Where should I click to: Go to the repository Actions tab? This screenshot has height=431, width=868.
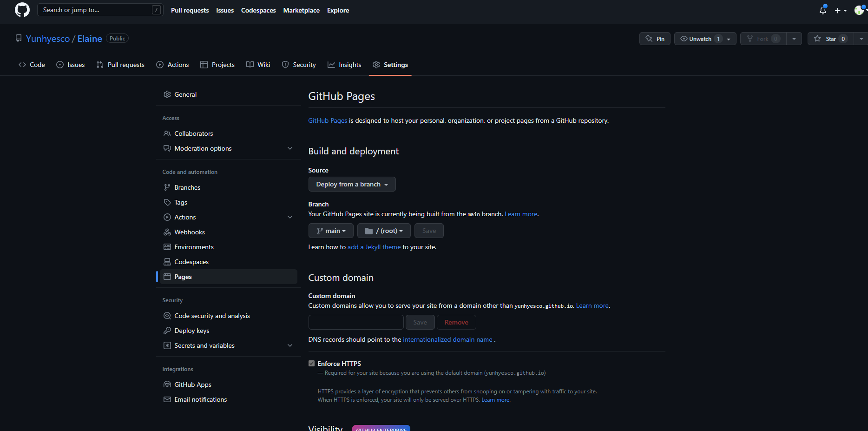[x=172, y=65]
